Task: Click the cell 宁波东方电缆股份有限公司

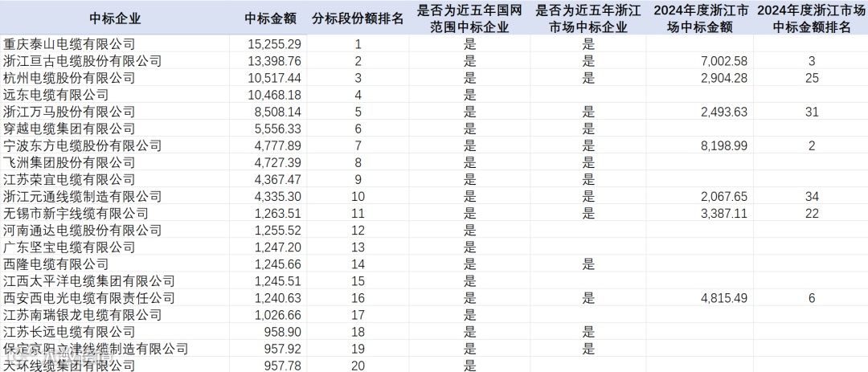Action: coord(82,145)
